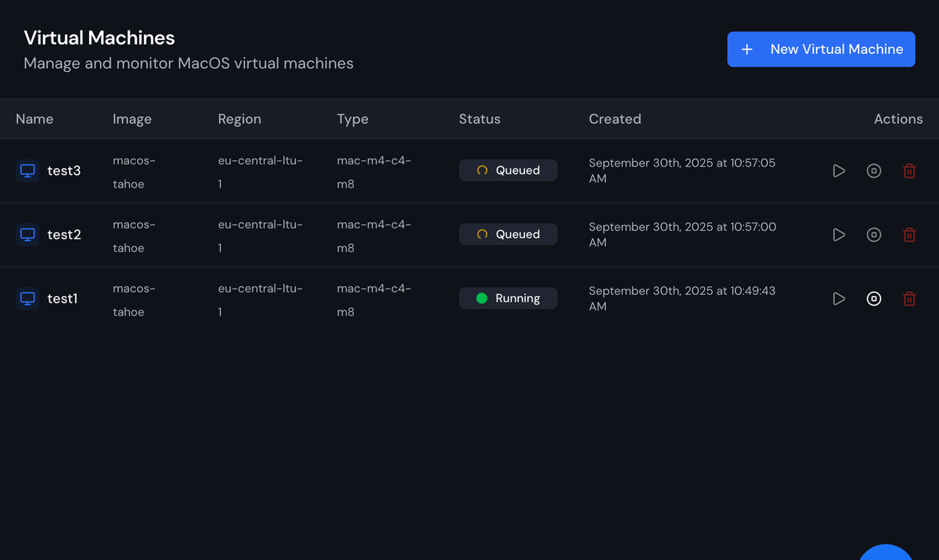Open the floating blue action button bottom right

pyautogui.click(x=885, y=557)
